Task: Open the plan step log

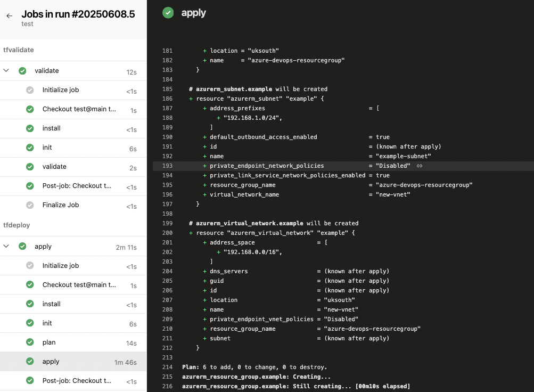Action: point(49,342)
